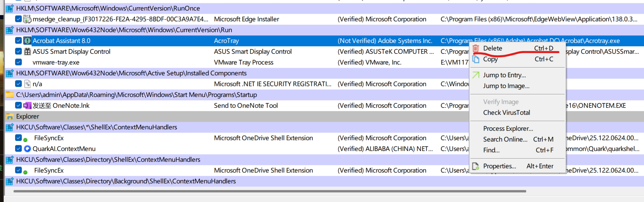
Task: Uncheck the n/a Active Setup entry
Action: tap(19, 84)
